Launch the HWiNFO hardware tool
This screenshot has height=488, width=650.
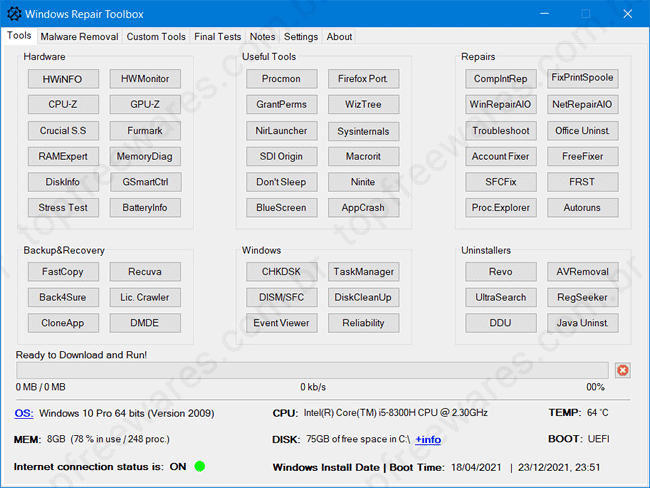coord(63,79)
